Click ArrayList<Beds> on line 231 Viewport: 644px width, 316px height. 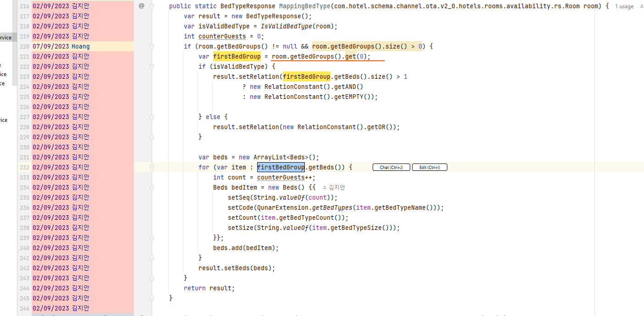click(281, 157)
